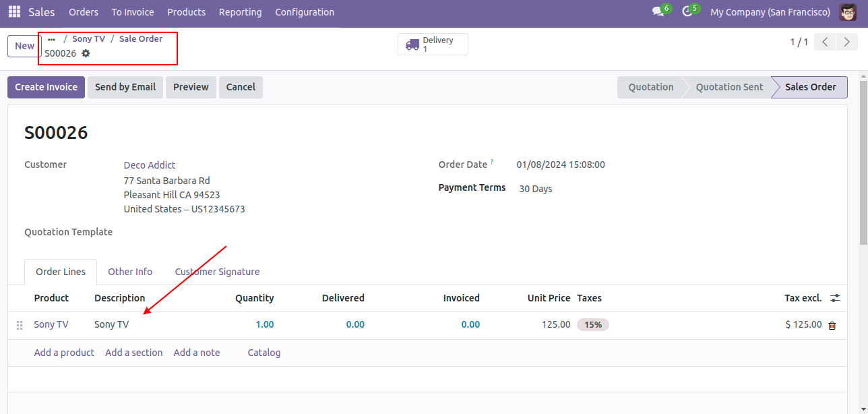
Task: Click the New button
Action: pos(25,46)
